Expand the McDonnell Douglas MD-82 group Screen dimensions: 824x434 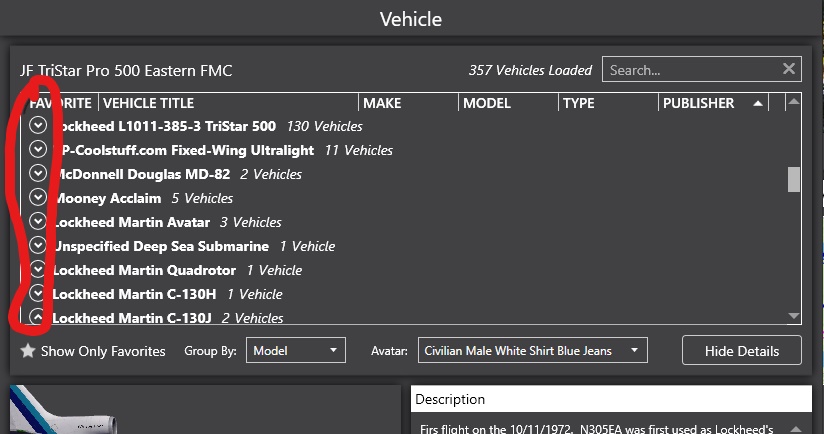(38, 173)
